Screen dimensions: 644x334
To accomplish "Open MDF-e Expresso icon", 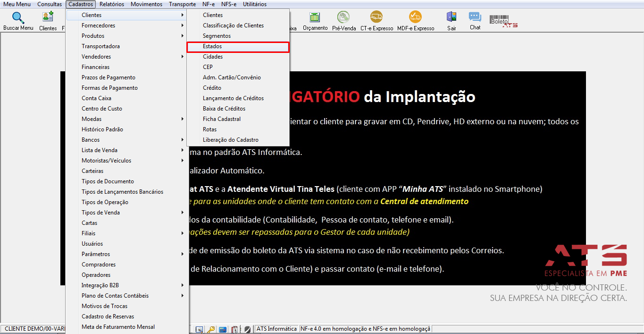I will tap(415, 17).
